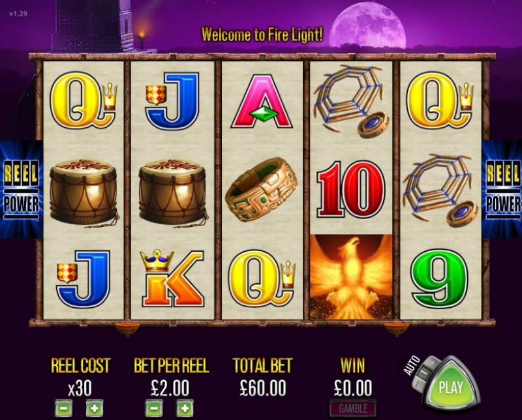Click the yellow Q on third reel
Viewport: 522px width, 420px height.
(262, 278)
